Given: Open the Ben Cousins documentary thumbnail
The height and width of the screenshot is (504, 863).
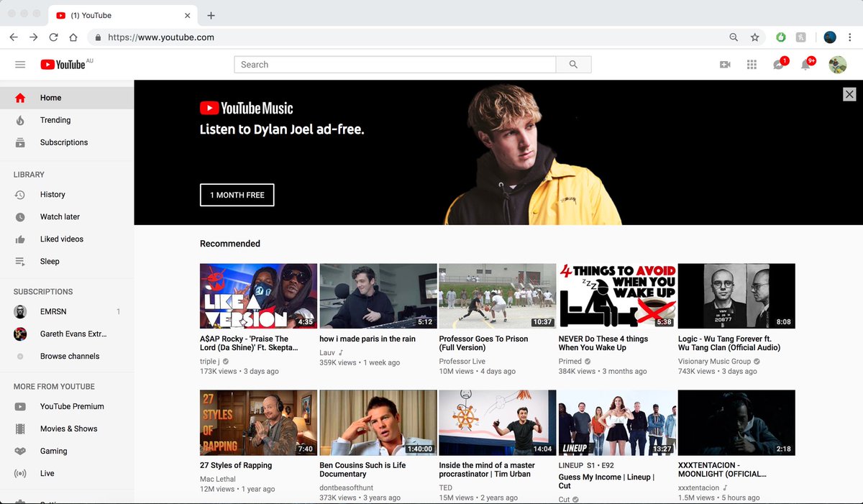Looking at the screenshot, I should tap(378, 423).
